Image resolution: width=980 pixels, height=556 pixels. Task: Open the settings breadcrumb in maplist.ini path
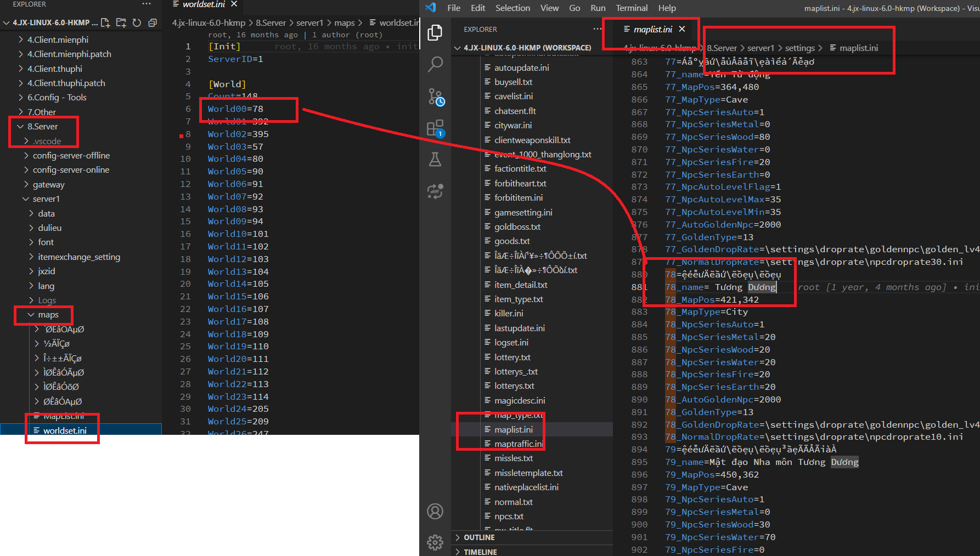801,48
